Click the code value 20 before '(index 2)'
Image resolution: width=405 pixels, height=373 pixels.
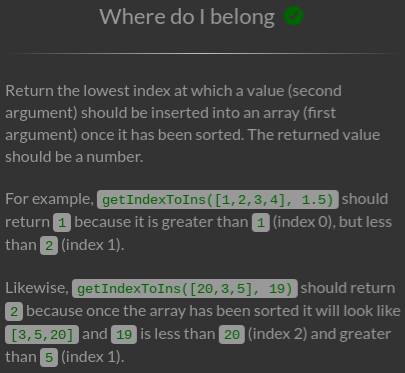tap(232, 335)
